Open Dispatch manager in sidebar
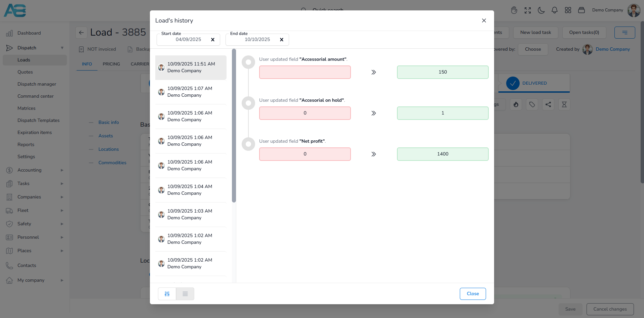Viewport: 644px width, 318px height. [37, 84]
